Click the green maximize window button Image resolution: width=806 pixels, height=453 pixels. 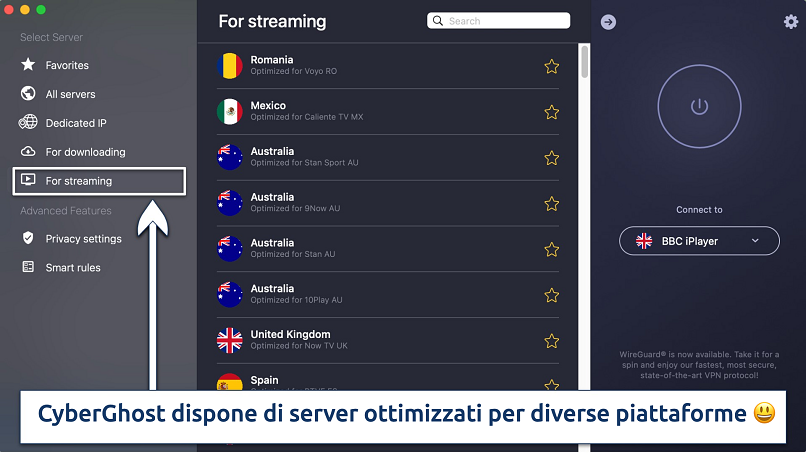(41, 10)
